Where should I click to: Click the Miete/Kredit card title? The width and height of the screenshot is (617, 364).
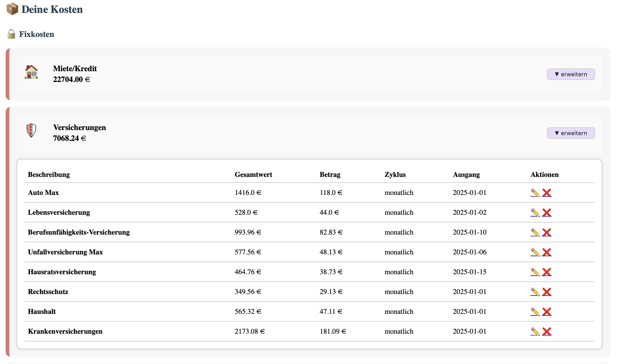[x=75, y=68]
